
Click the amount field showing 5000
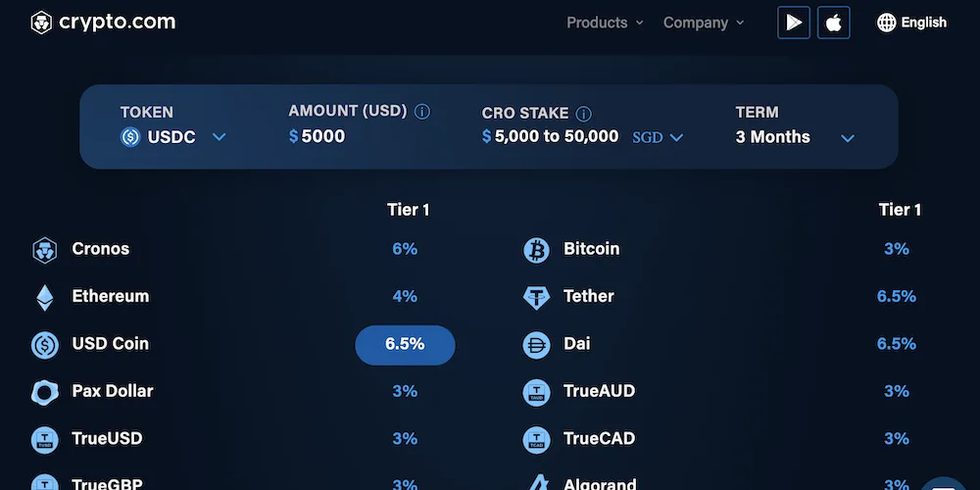[323, 137]
